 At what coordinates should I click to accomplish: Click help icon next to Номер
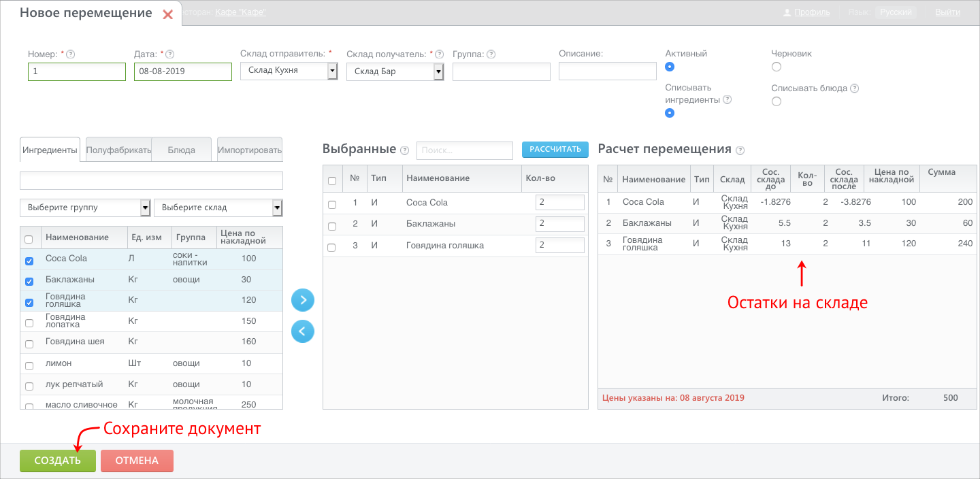71,54
